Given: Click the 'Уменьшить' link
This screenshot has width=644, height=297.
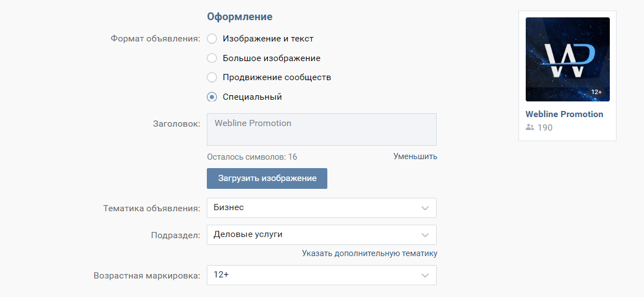Looking at the screenshot, I should pyautogui.click(x=415, y=156).
